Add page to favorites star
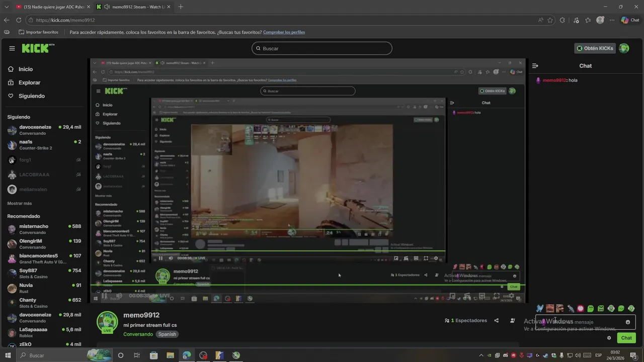 [550, 20]
